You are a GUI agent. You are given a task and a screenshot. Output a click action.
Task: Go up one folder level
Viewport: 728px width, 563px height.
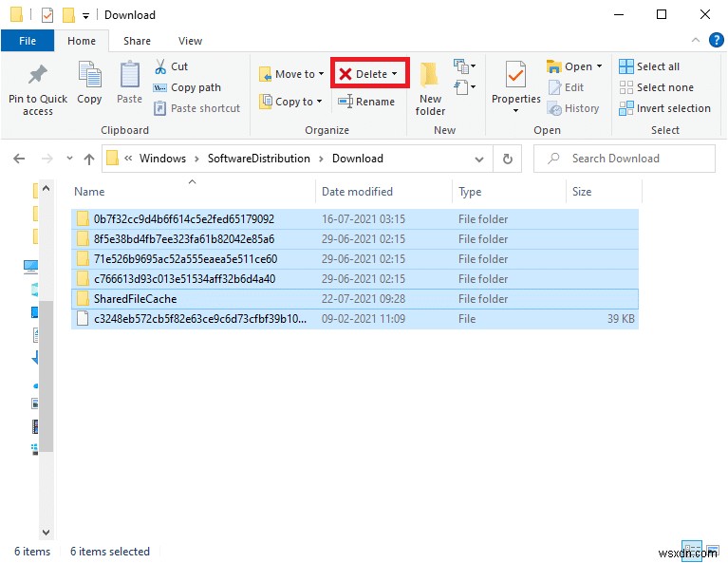click(x=89, y=160)
